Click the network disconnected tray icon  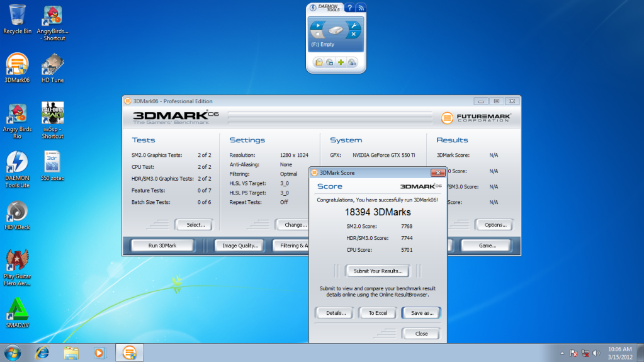pyautogui.click(x=585, y=353)
